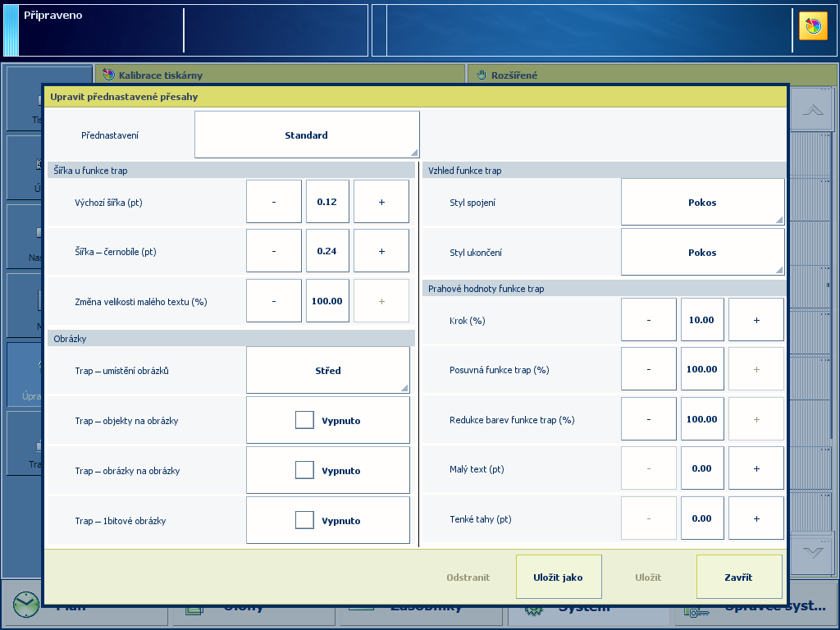Image resolution: width=840 pixels, height=630 pixels.
Task: Increase the Tenké tahy (pt) value
Action: point(756,518)
